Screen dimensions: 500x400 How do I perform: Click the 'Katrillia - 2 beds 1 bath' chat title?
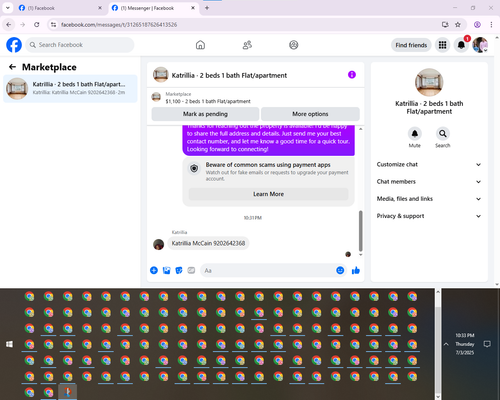click(x=229, y=75)
